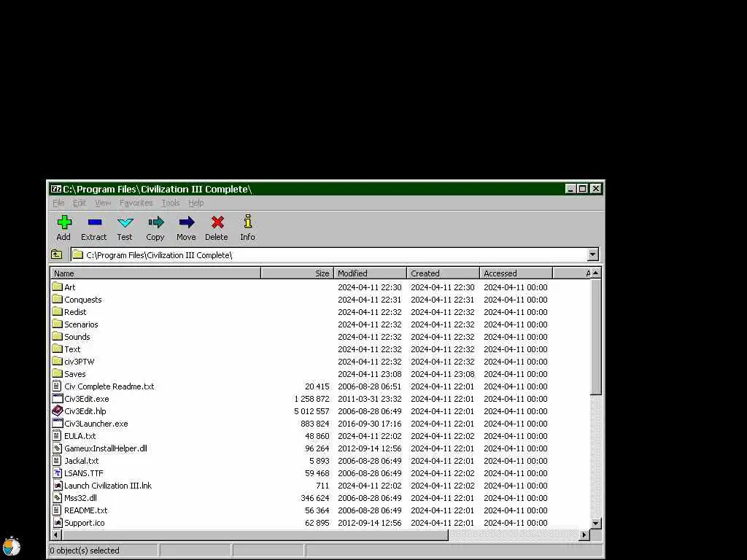Click the vertical scrollbar up arrow
This screenshot has height=560, width=747.
click(595, 273)
